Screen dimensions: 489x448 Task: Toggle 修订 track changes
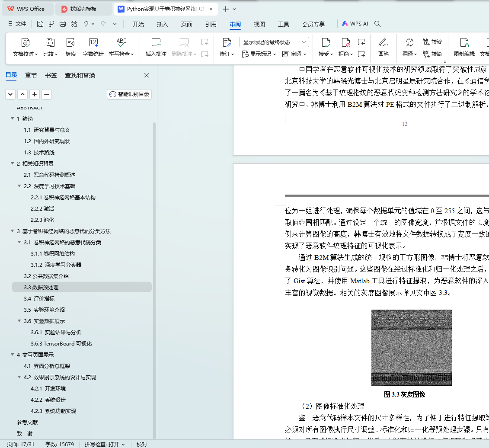[x=227, y=47]
